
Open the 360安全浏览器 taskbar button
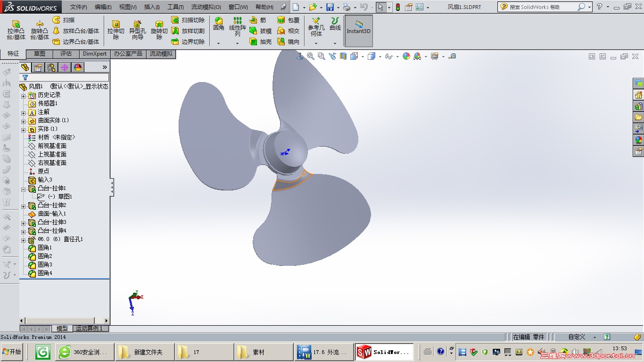coord(85,352)
